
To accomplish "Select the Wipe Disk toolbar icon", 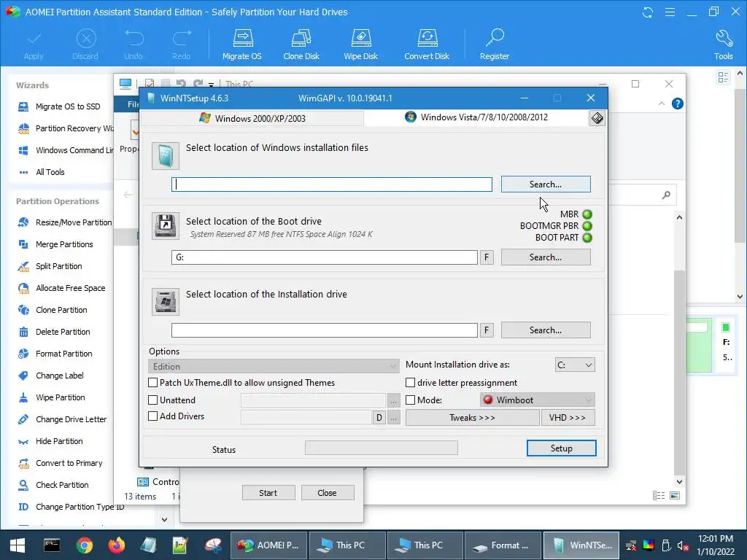I will coord(360,44).
